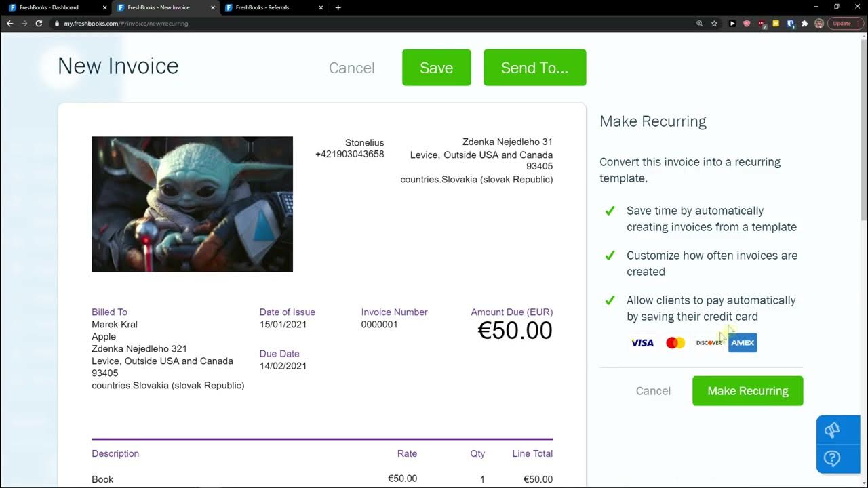Close the FreshBooks - New Invoice tab
This screenshot has height=488, width=868.
(x=212, y=7)
